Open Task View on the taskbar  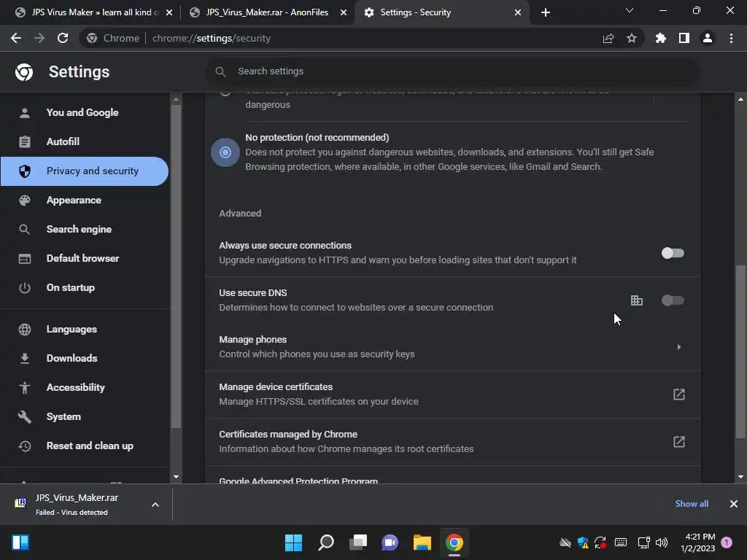[x=357, y=542]
